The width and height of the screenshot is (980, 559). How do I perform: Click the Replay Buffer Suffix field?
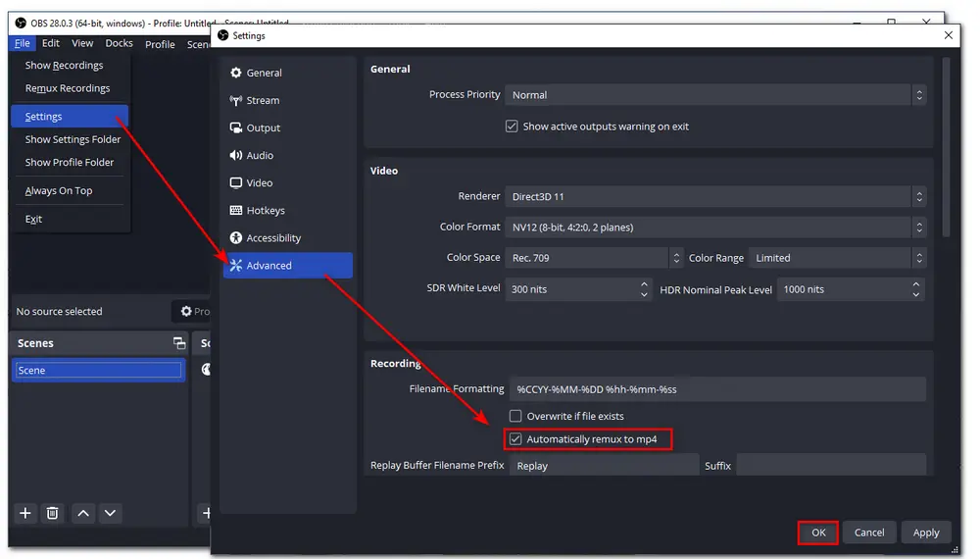[831, 465]
